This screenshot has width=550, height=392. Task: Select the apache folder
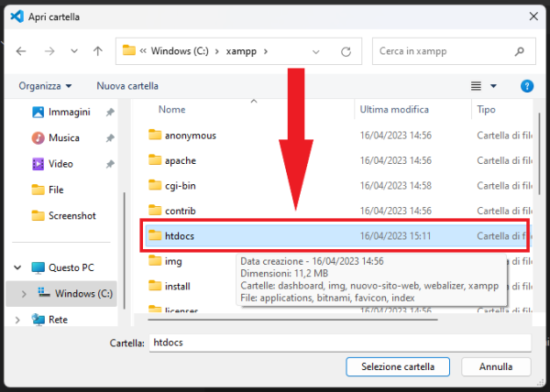coord(181,161)
